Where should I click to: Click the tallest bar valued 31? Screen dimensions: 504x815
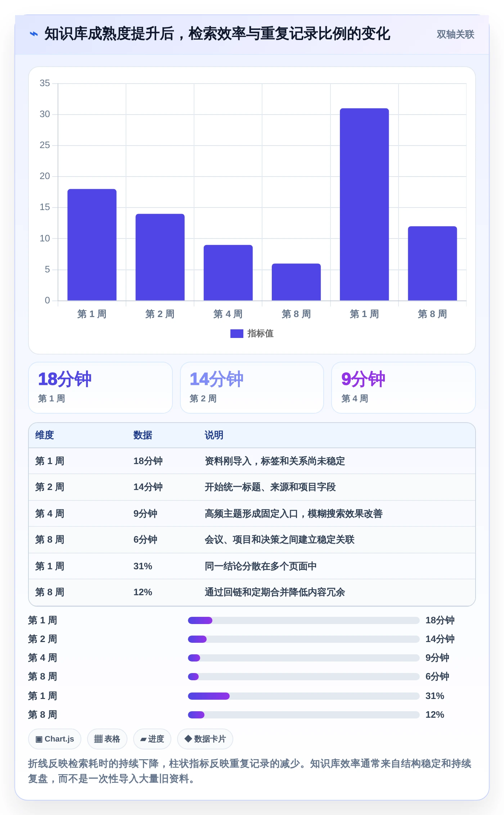364,204
